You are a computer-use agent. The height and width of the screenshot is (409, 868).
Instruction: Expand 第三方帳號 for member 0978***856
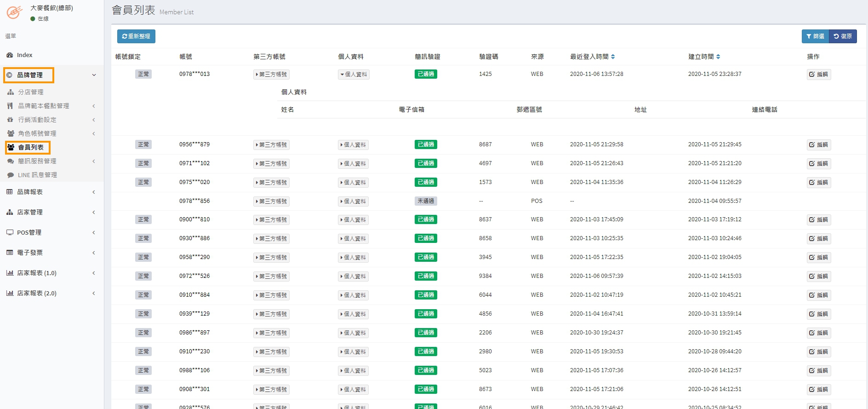(x=271, y=202)
